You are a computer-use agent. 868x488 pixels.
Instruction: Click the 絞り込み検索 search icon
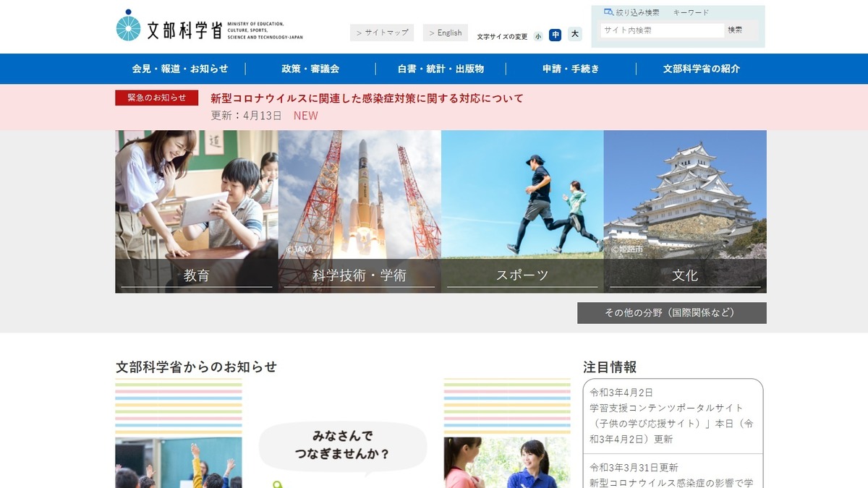608,12
